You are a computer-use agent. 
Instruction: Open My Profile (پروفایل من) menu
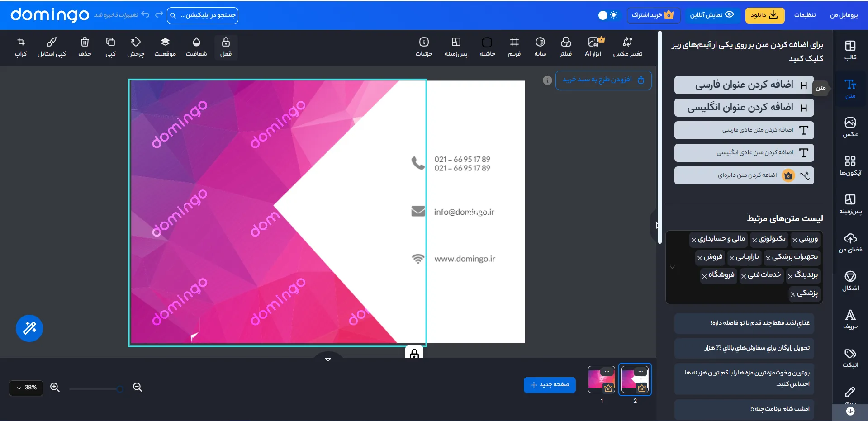click(x=844, y=15)
